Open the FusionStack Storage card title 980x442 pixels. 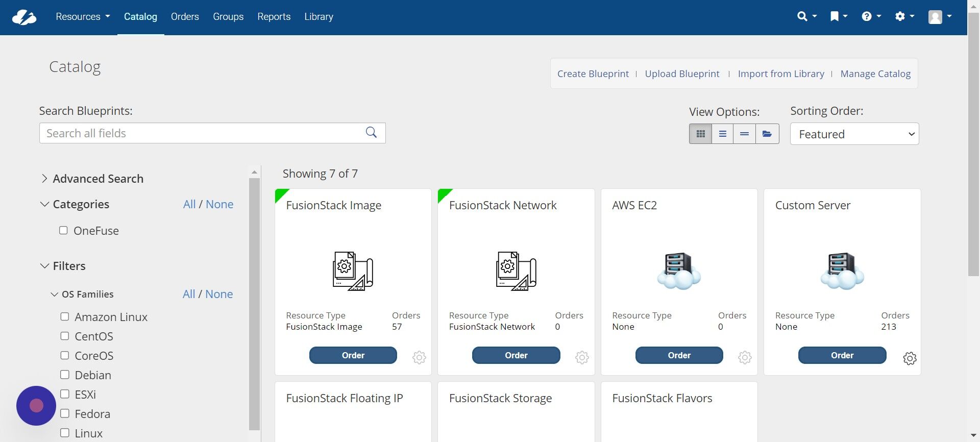pos(500,398)
